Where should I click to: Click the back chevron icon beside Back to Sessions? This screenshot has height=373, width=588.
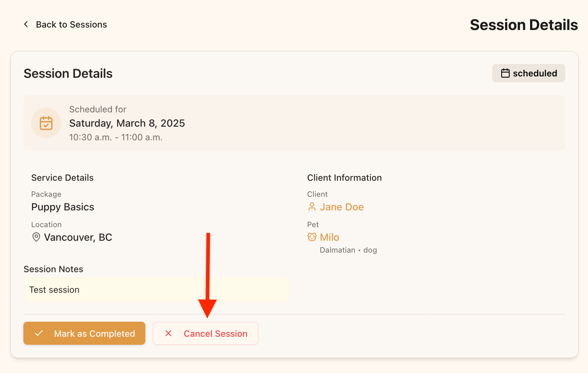coord(26,24)
